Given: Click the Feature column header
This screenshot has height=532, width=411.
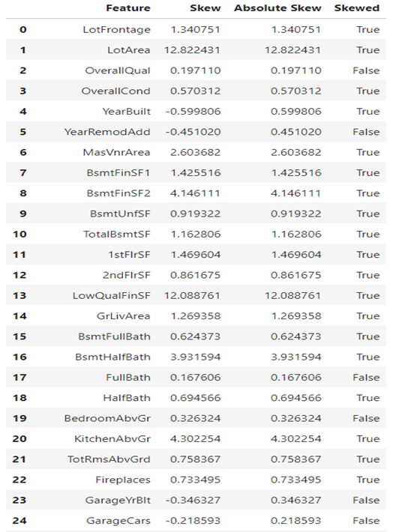Looking at the screenshot, I should [x=128, y=8].
